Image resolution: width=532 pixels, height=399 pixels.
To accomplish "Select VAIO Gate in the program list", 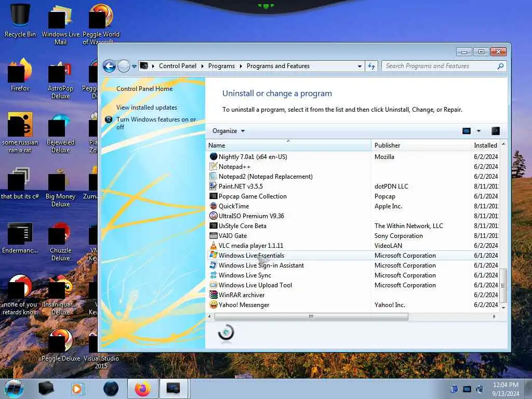I will coord(353,235).
